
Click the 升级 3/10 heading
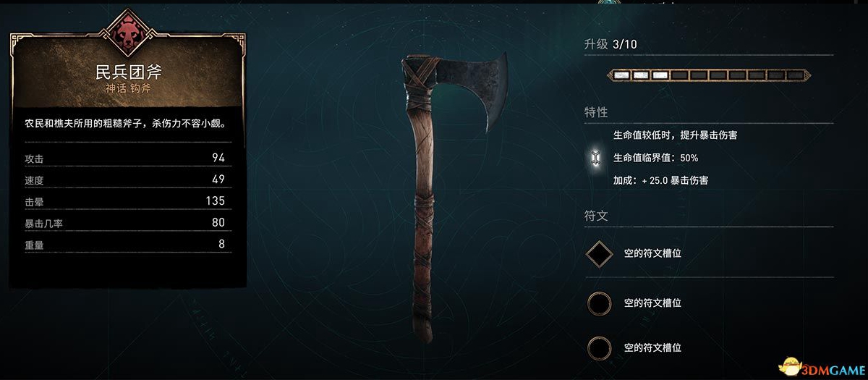point(610,44)
